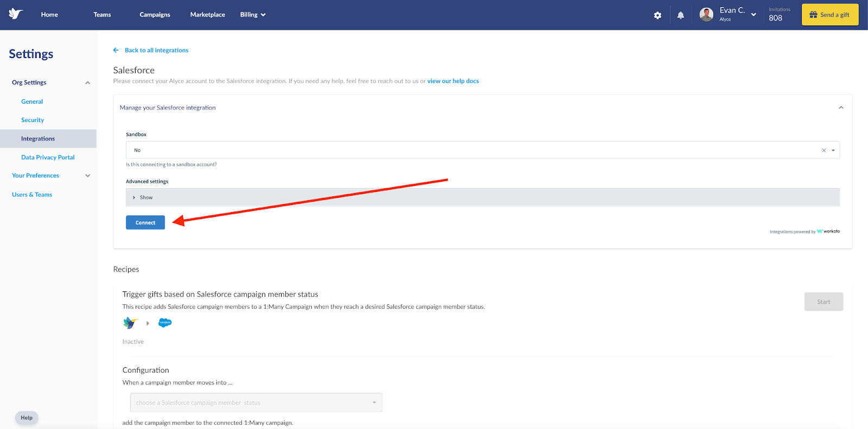Click the Salesforce cloud recipe icon

165,323
